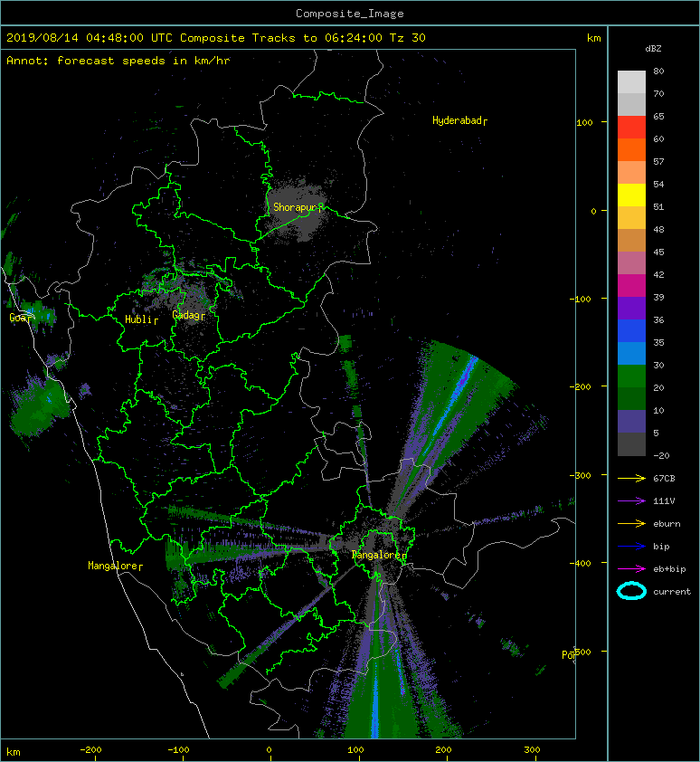Click the eburn legend label
The image size is (700, 762).
(x=667, y=524)
